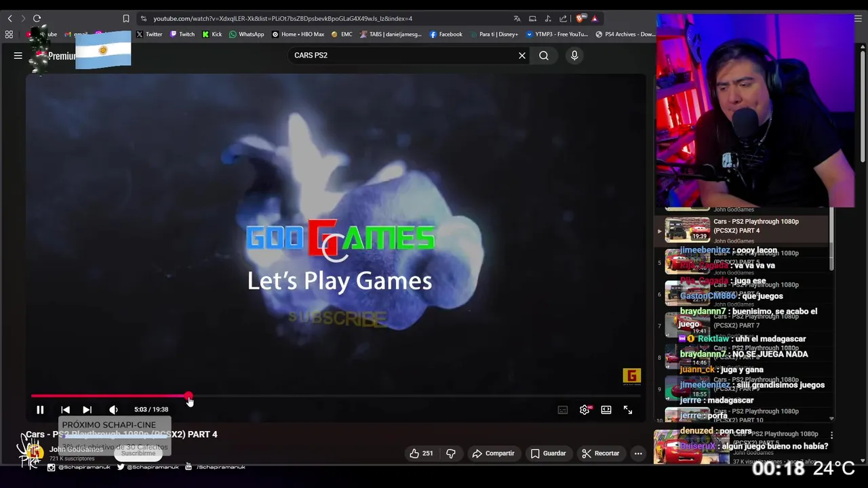Bookmark this page using the bookmark icon
The width and height of the screenshot is (868, 488).
pyautogui.click(x=126, y=18)
